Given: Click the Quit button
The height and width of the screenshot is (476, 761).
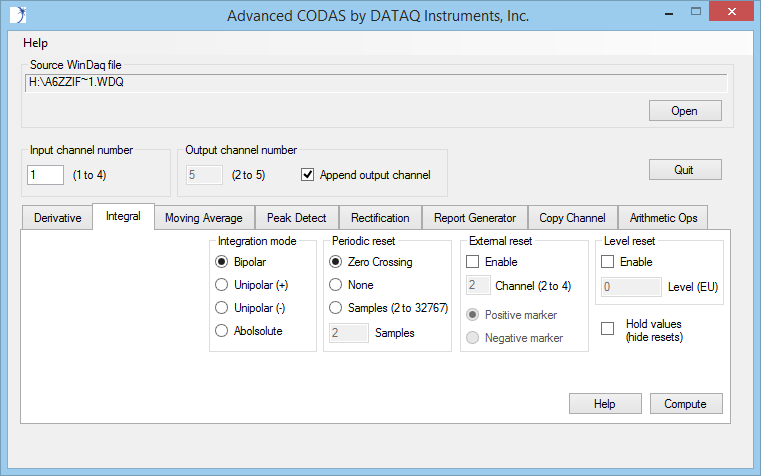Looking at the screenshot, I should click(x=685, y=170).
